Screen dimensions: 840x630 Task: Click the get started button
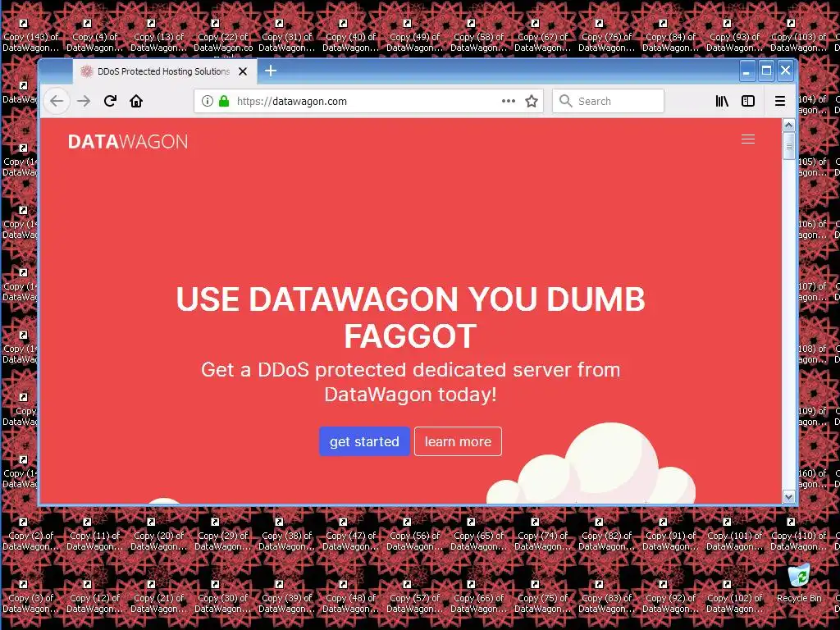(x=364, y=441)
